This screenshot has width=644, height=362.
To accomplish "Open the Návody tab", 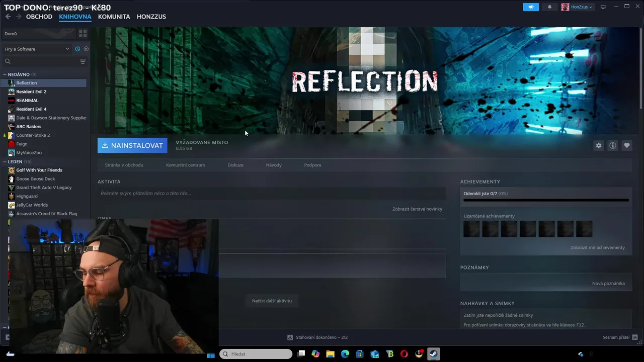I will point(274,165).
